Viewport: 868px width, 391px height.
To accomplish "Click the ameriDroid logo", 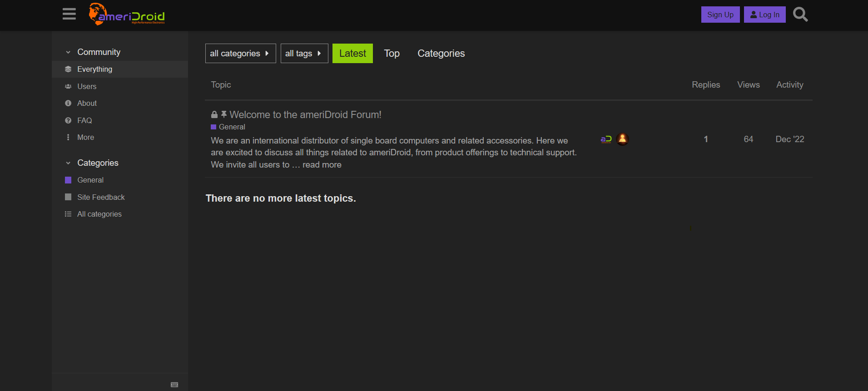I will 127,15.
